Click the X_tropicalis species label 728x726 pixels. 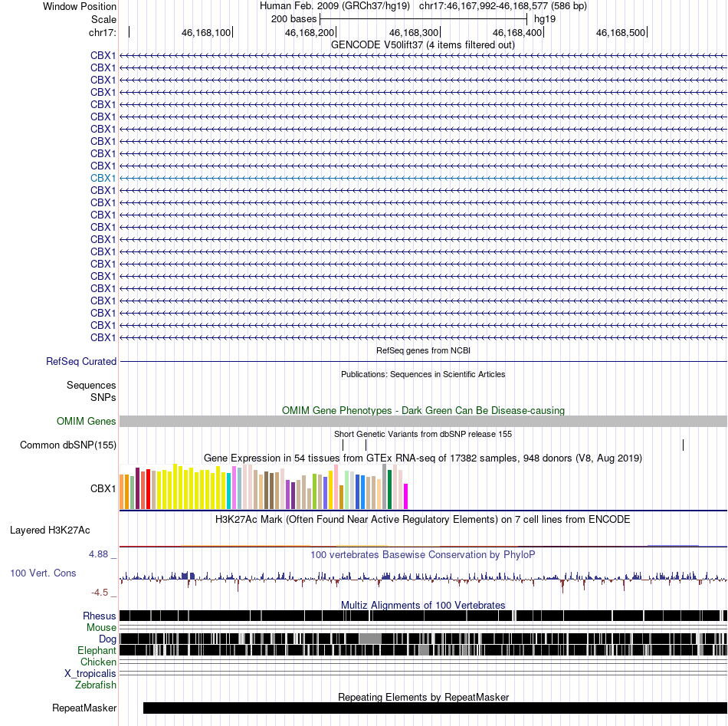(x=90, y=674)
